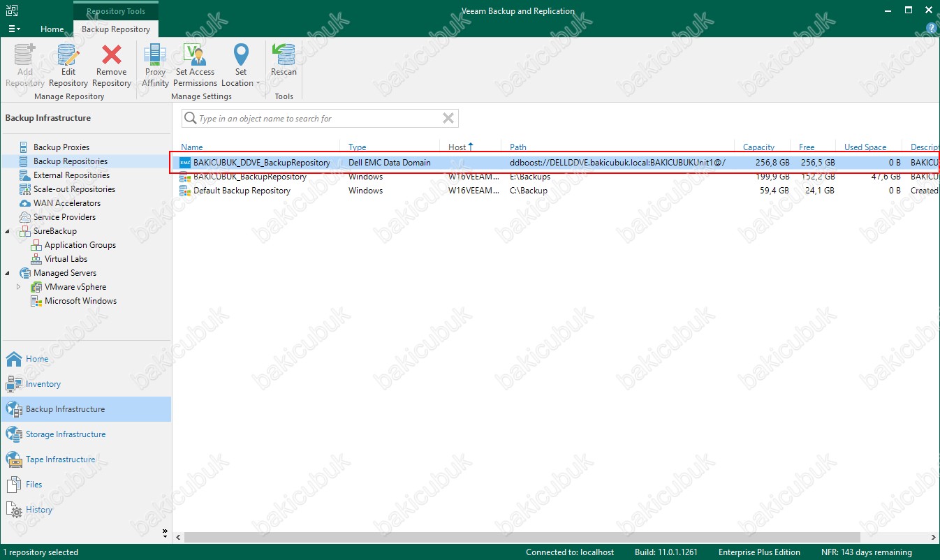Screen dimensions: 940x560
Task: Click the ddboost path cell
Action: (617, 163)
